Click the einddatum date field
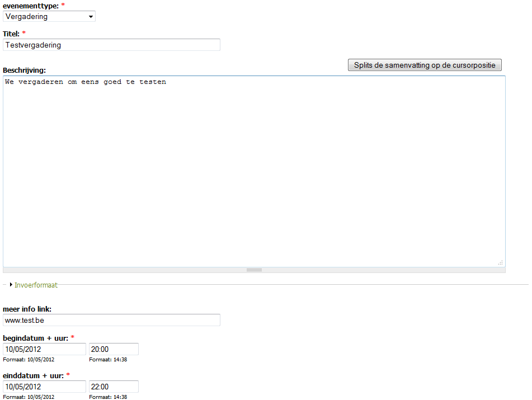This screenshot has height=400, width=532. click(x=44, y=387)
